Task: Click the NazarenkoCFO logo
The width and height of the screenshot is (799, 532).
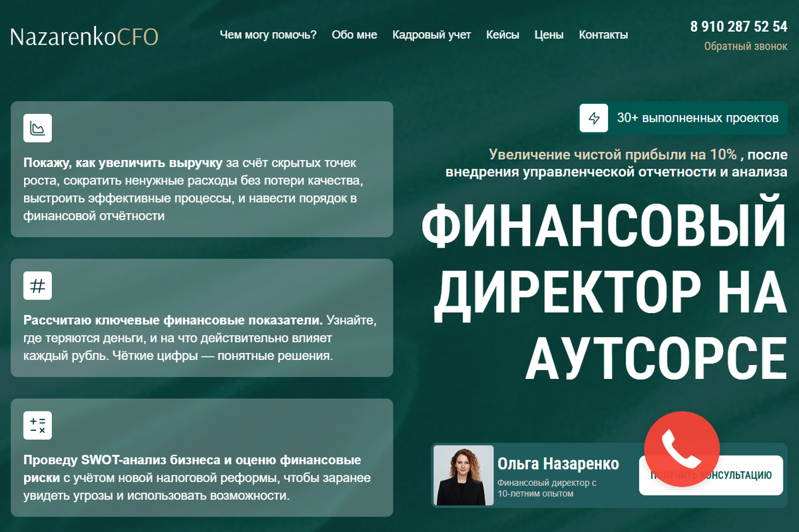Action: 85,36
